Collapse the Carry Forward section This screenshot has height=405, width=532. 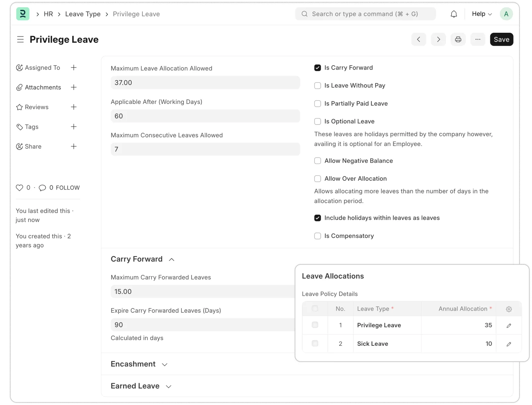(172, 259)
